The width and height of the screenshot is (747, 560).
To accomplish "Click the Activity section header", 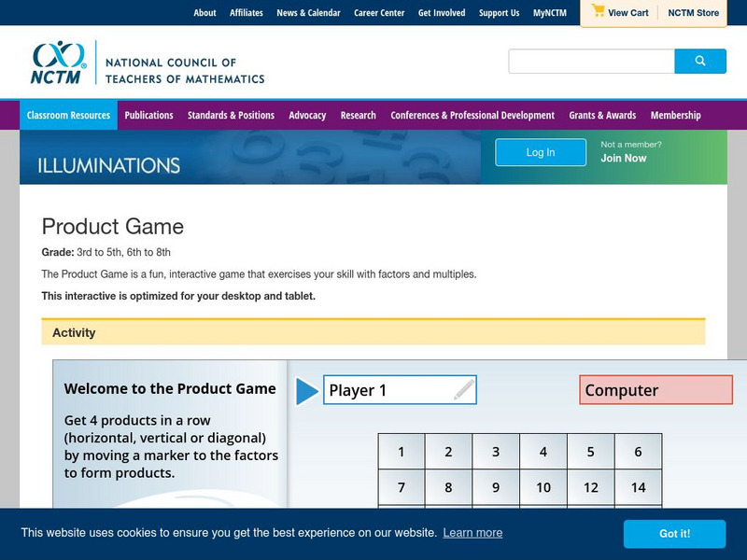I will [373, 332].
